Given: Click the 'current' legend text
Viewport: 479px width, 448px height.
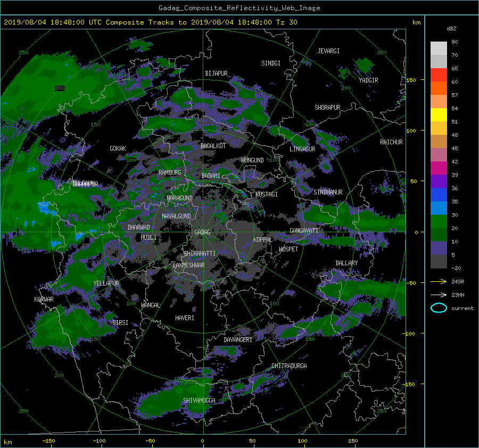Looking at the screenshot, I should pos(462,308).
